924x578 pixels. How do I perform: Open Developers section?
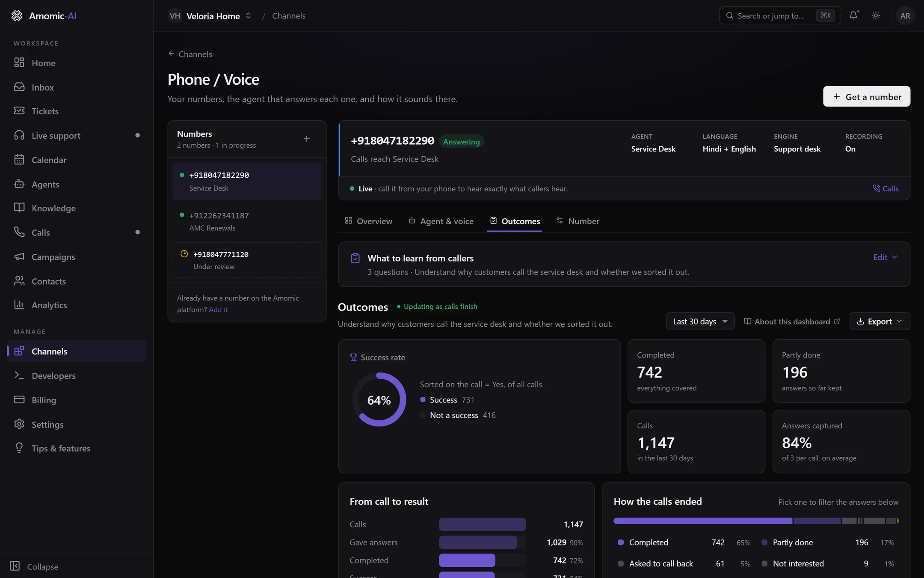[x=77, y=375]
